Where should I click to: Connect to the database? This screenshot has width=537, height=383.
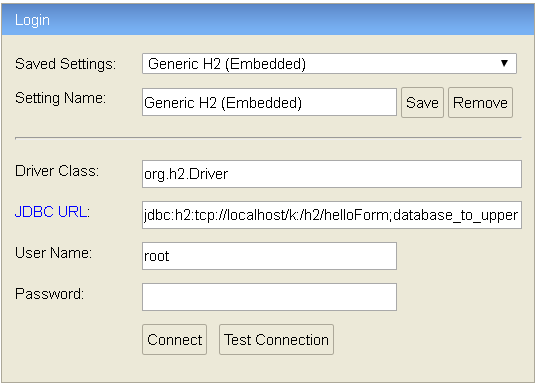pyautogui.click(x=174, y=339)
